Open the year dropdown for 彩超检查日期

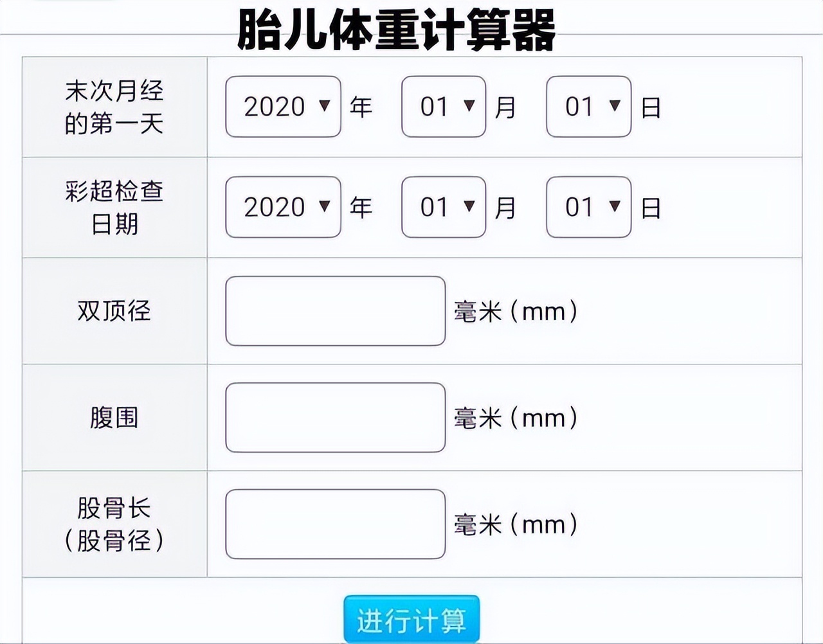pos(282,207)
